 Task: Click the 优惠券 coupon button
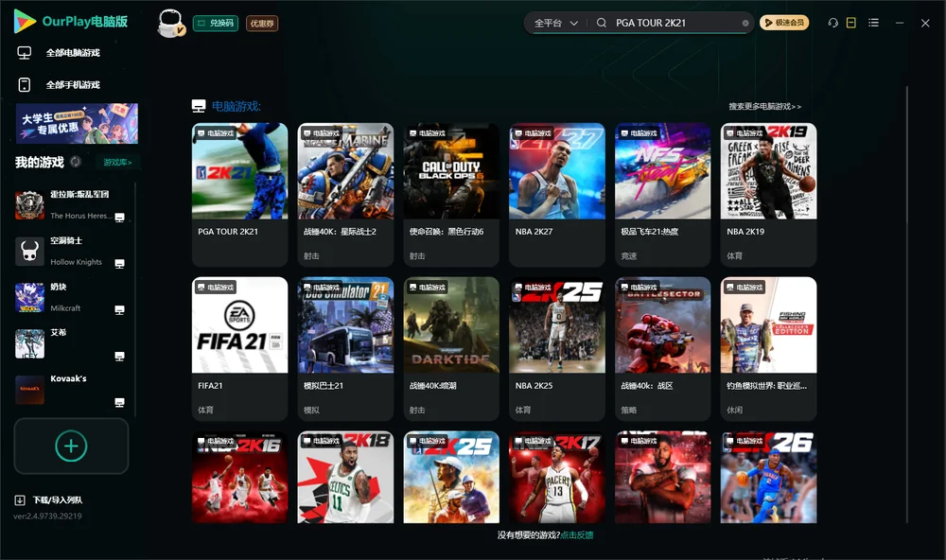click(262, 23)
